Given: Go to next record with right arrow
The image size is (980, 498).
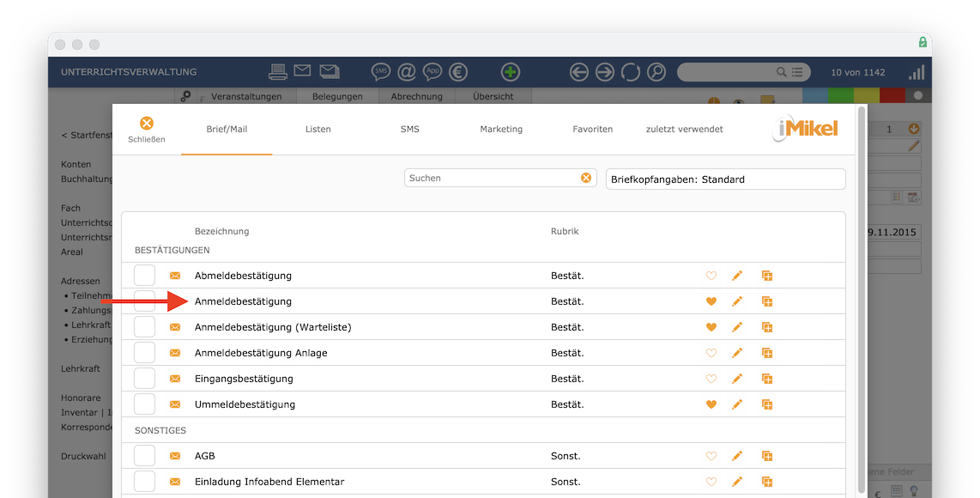Looking at the screenshot, I should (605, 72).
